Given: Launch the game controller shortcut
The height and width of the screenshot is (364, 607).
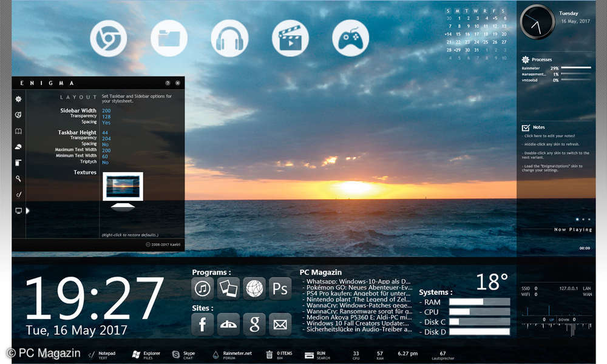Looking at the screenshot, I should coord(351,38).
